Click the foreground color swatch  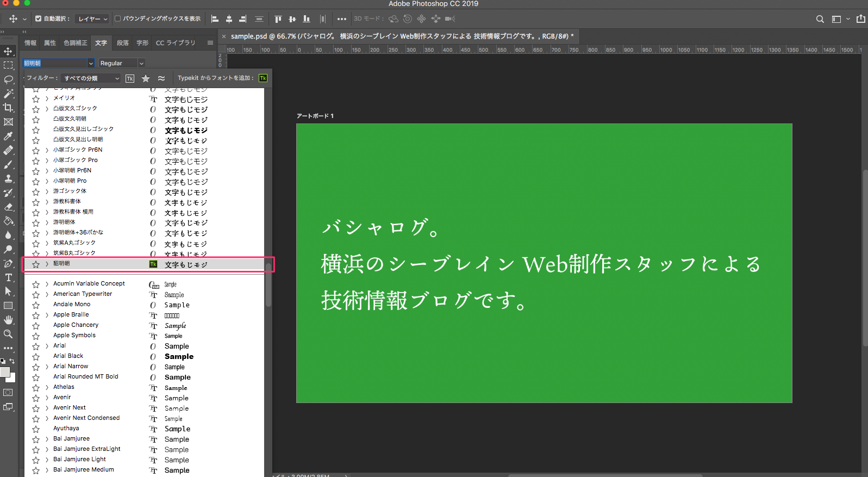(4, 371)
